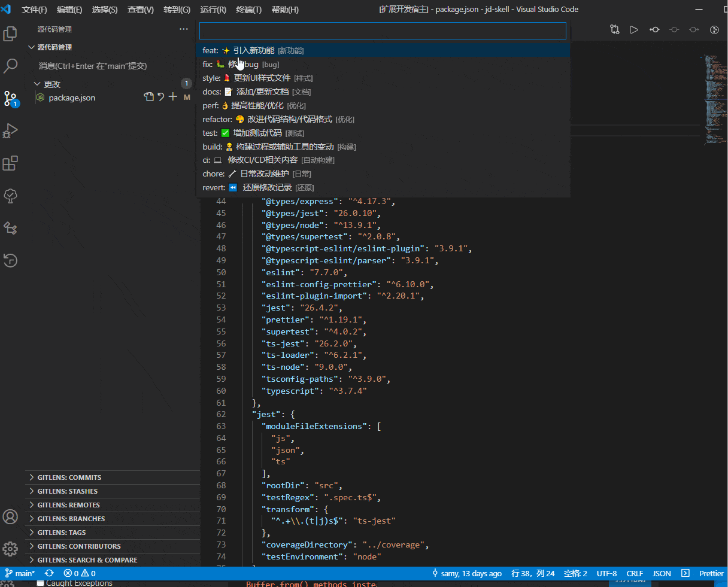Expand GITLENS: TAGS panel
The image size is (728, 587).
coord(113,533)
